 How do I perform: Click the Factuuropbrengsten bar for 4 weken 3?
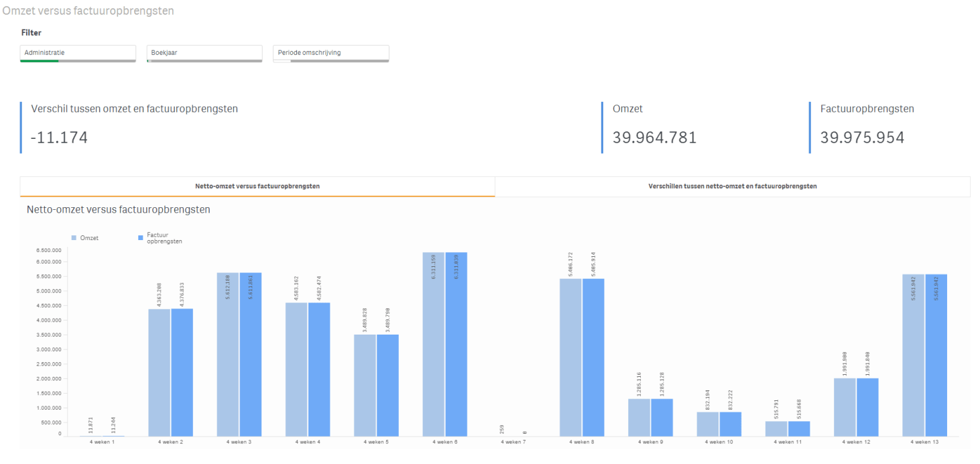click(251, 355)
